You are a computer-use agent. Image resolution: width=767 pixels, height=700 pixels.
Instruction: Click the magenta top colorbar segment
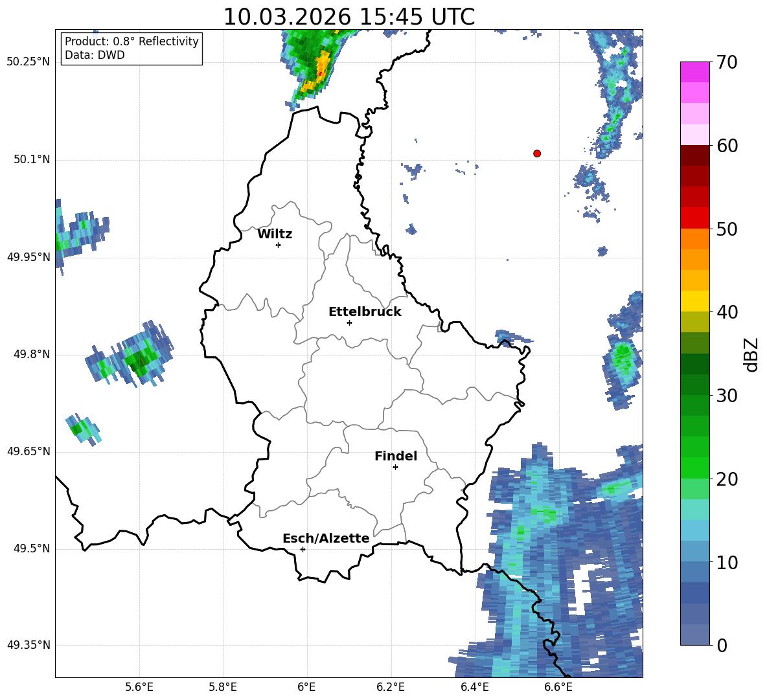(694, 72)
